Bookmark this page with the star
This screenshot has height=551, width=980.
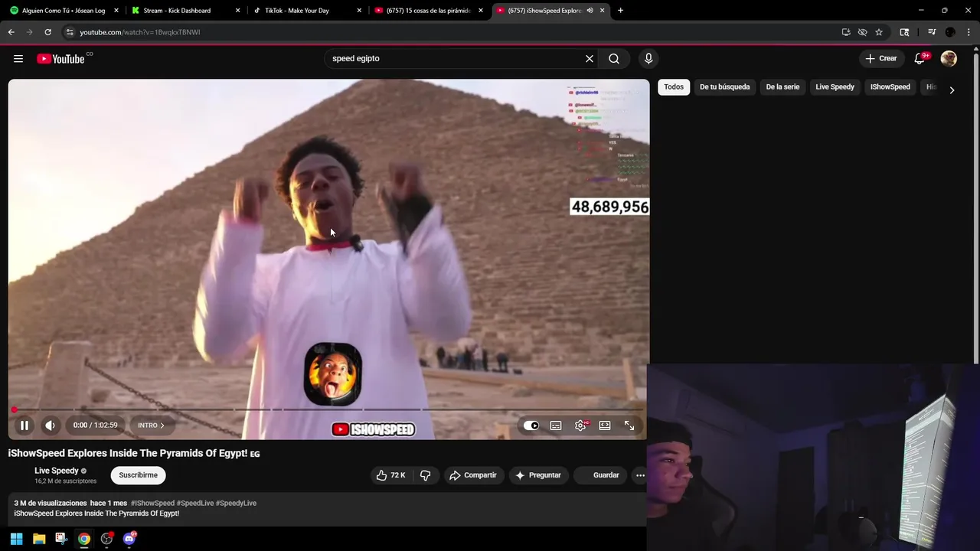(x=879, y=32)
